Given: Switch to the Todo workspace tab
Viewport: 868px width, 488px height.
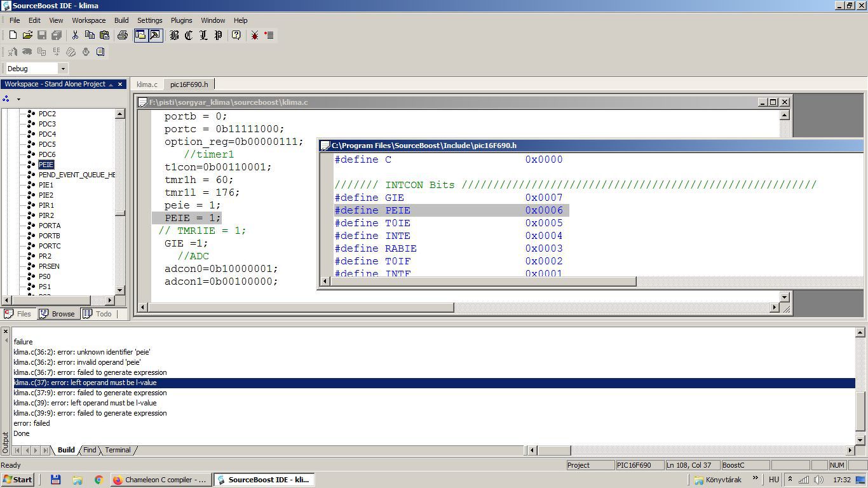Looking at the screenshot, I should pos(97,314).
